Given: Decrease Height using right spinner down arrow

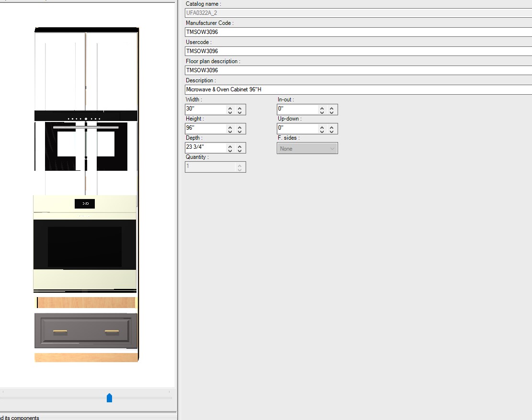Looking at the screenshot, I should tap(240, 132).
